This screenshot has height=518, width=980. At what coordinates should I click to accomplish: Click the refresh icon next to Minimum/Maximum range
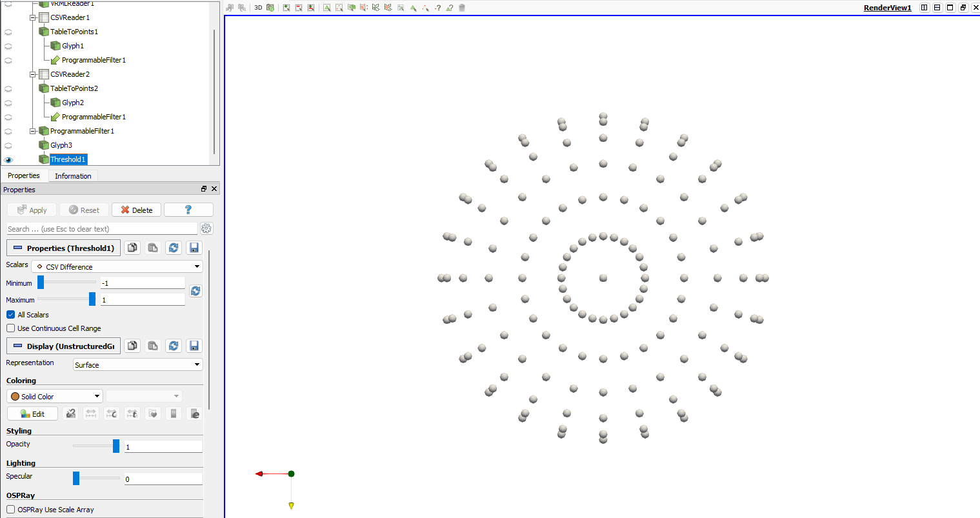[195, 291]
